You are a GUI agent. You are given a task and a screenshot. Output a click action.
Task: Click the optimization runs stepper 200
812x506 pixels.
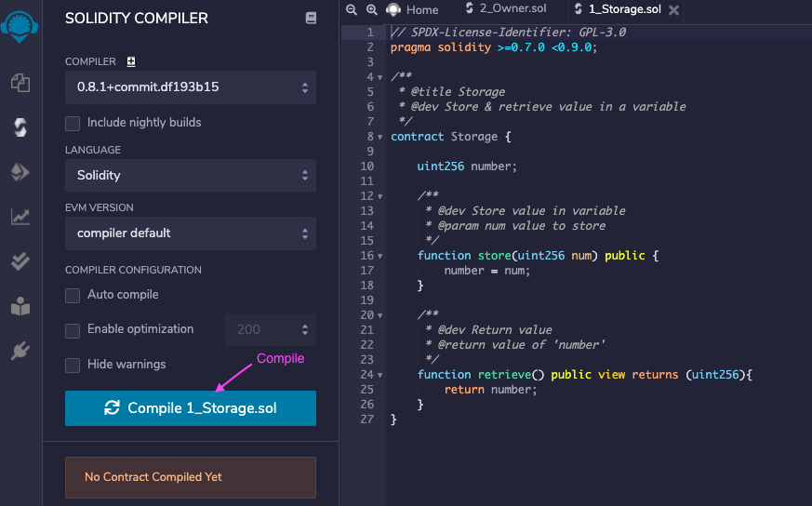click(x=271, y=329)
